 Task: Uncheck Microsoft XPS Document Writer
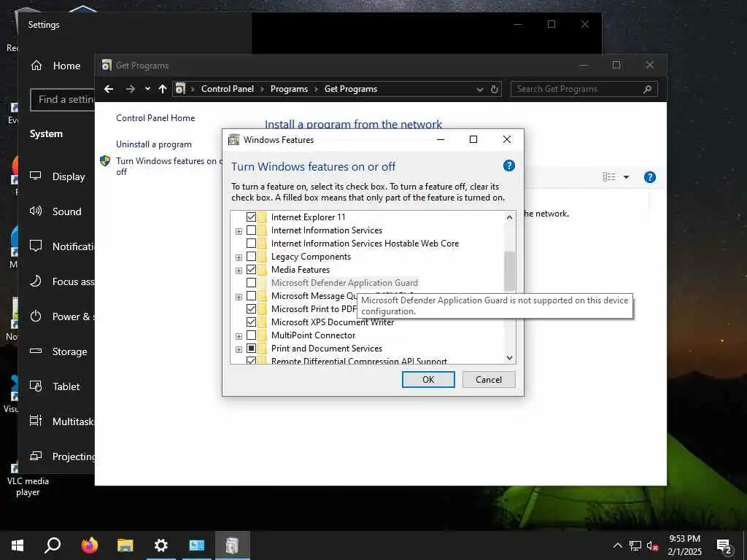click(x=251, y=322)
